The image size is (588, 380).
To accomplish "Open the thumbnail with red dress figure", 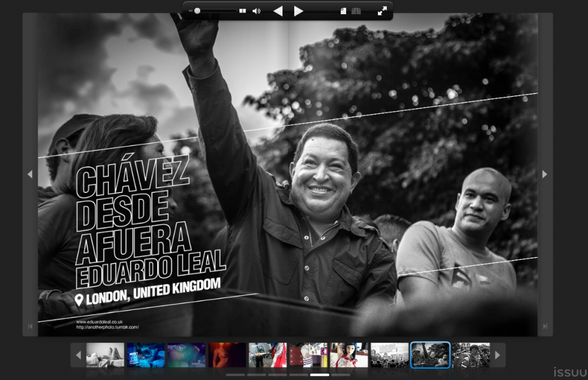I will 268,355.
